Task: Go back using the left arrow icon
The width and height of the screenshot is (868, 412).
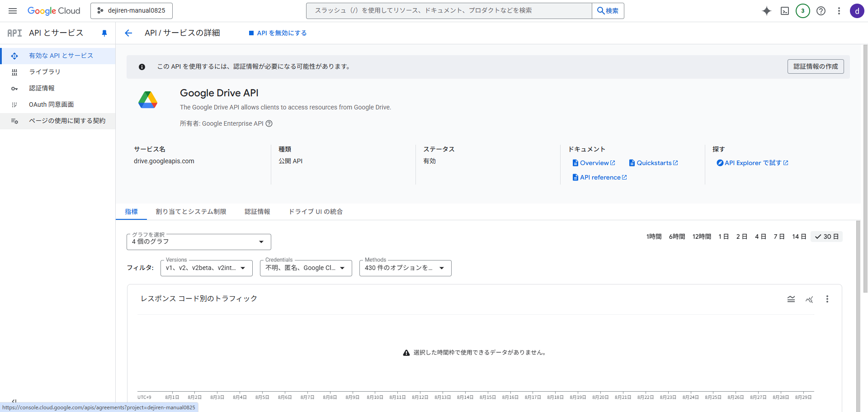Action: tap(128, 33)
